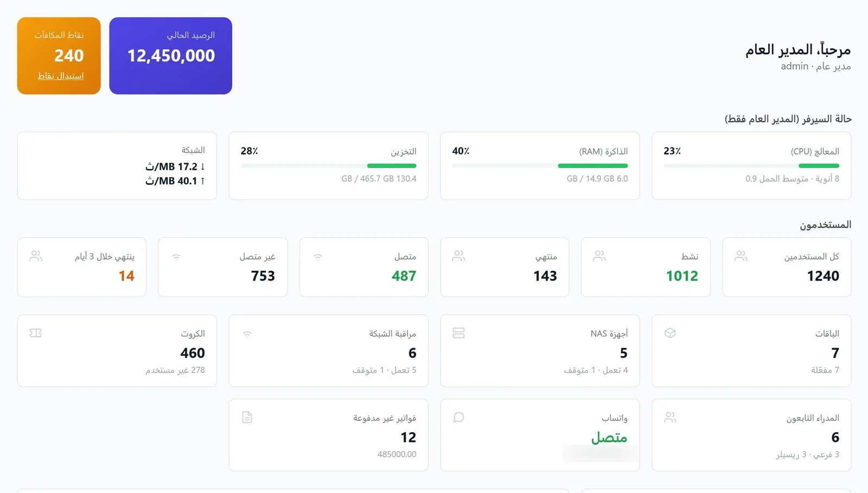
Task: Click the RAM usage progress bar
Action: point(540,165)
